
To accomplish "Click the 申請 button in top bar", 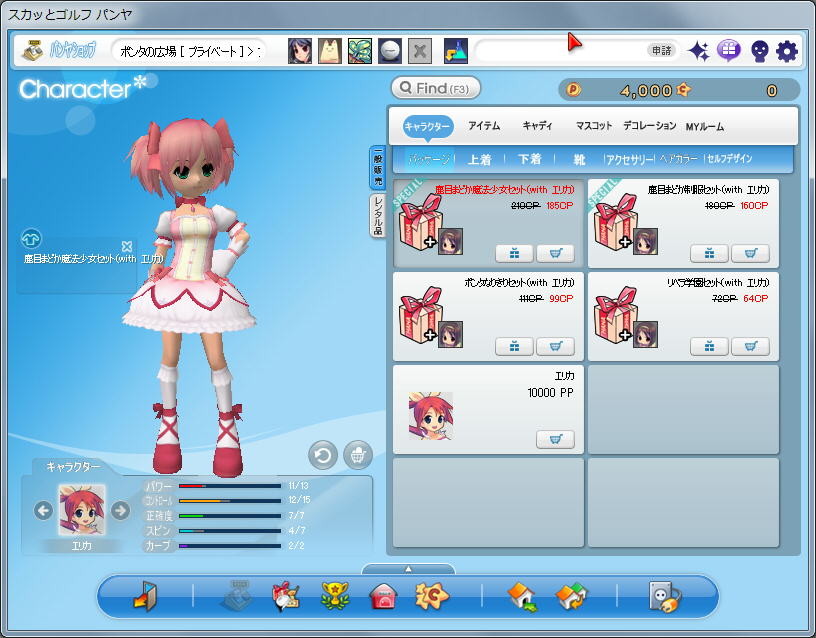I will (x=661, y=50).
